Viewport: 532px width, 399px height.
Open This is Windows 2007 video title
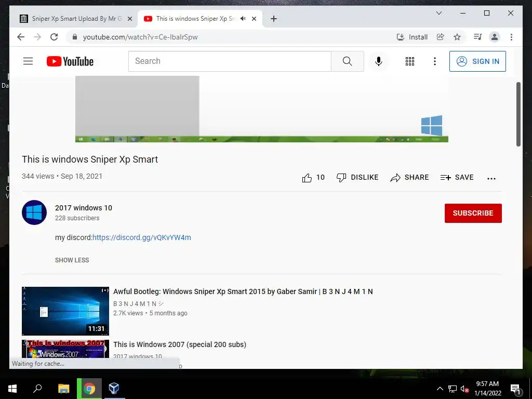(x=180, y=344)
